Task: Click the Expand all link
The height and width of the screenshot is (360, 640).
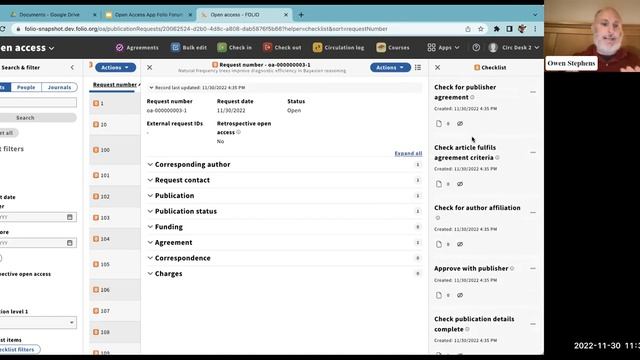Action: click(x=408, y=153)
